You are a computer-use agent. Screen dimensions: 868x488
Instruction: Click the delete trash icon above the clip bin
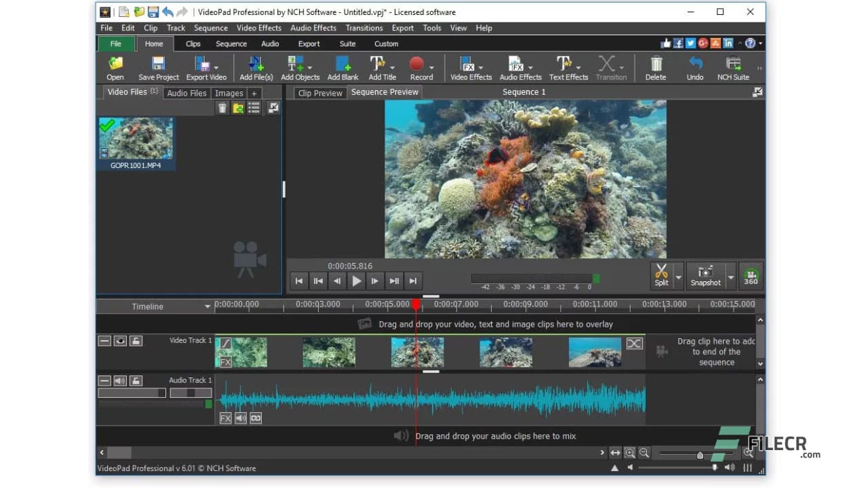click(222, 108)
